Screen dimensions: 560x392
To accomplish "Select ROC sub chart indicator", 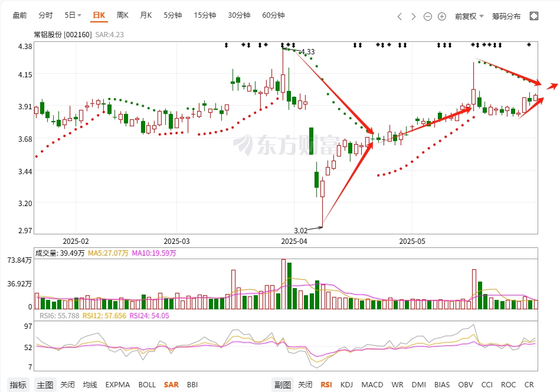I will click(508, 385).
